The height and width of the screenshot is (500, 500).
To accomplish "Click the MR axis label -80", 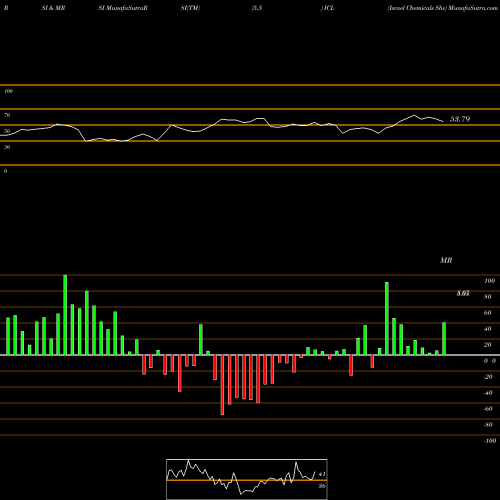I will click(488, 425).
